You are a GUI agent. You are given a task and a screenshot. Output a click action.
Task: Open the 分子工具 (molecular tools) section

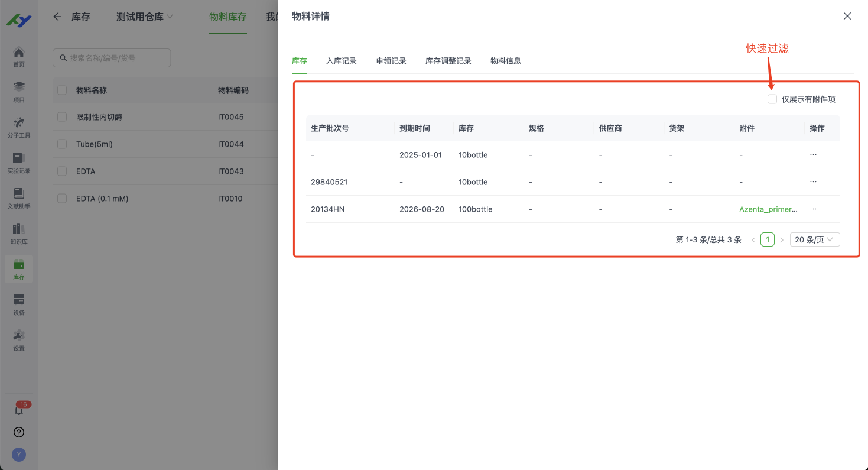(18, 127)
